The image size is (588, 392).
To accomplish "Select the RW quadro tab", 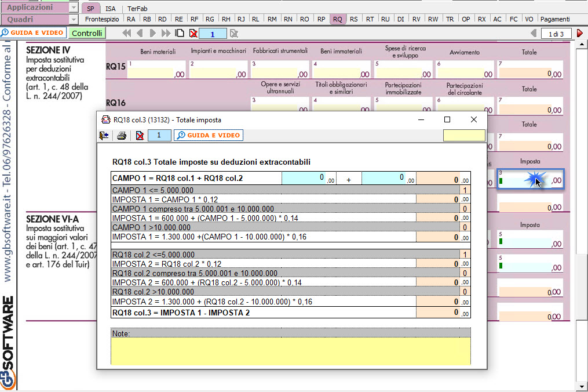I will [x=433, y=19].
